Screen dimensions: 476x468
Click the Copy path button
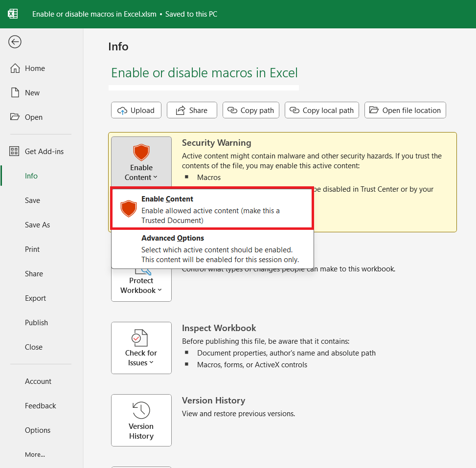pyautogui.click(x=251, y=110)
